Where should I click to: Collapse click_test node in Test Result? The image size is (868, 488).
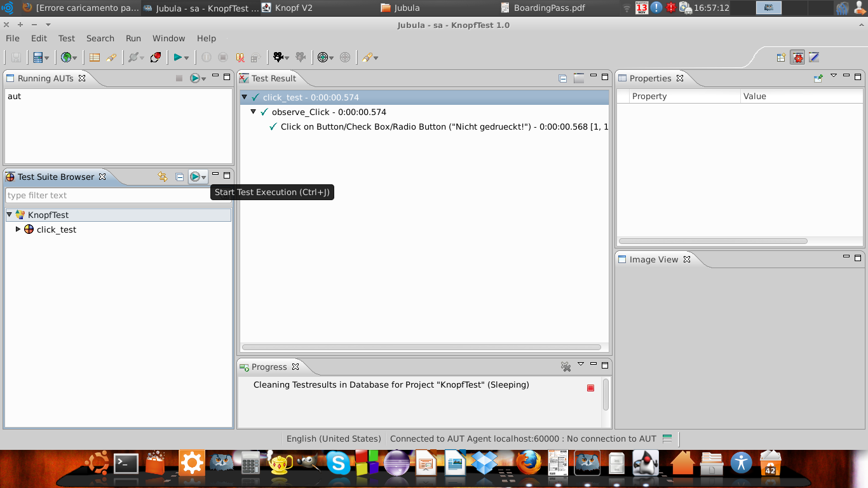click(245, 97)
